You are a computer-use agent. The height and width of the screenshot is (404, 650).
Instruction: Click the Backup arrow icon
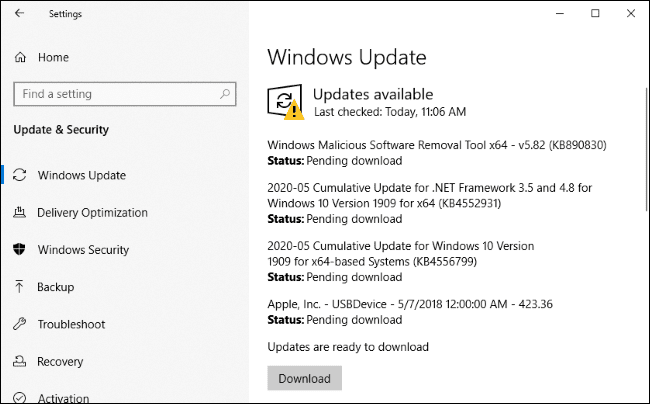click(x=20, y=287)
